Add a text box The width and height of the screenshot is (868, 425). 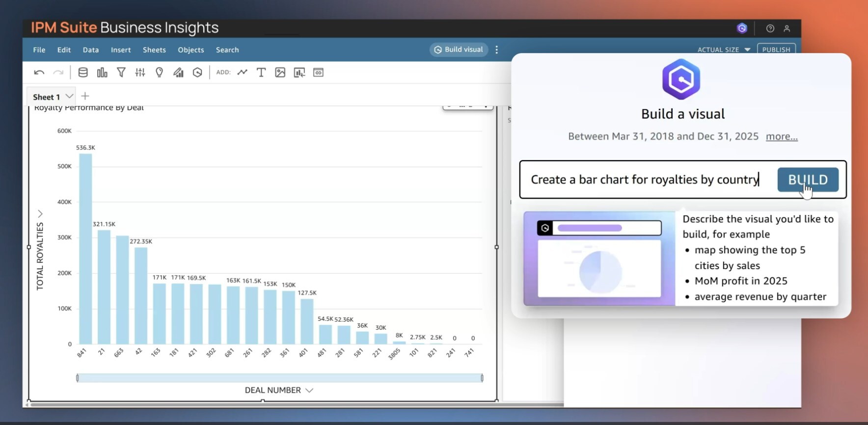[261, 73]
